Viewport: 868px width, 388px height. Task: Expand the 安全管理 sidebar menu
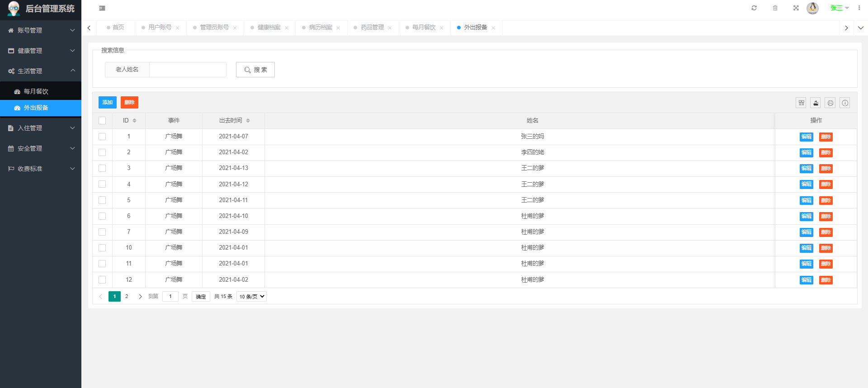coord(41,148)
